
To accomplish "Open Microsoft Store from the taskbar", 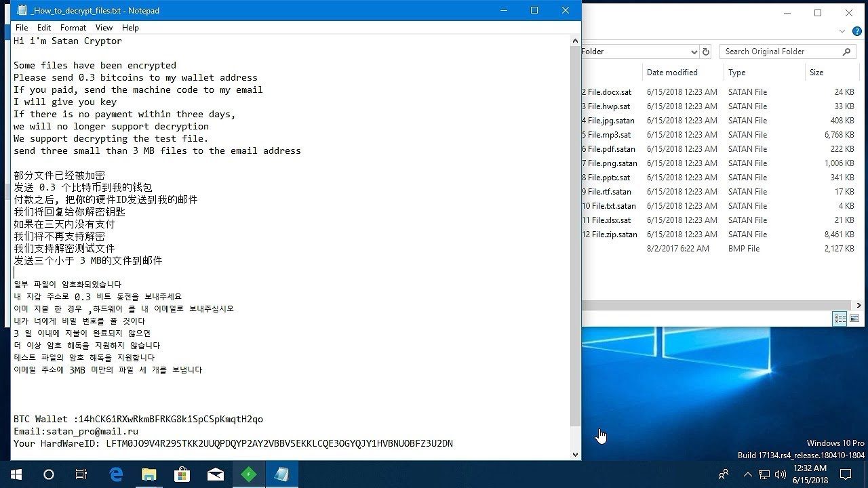I will [x=182, y=474].
